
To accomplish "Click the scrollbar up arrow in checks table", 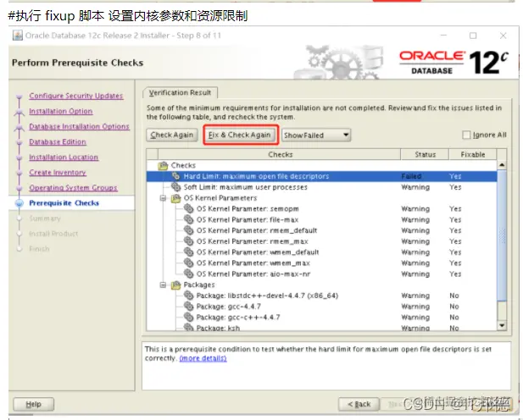I will point(502,165).
